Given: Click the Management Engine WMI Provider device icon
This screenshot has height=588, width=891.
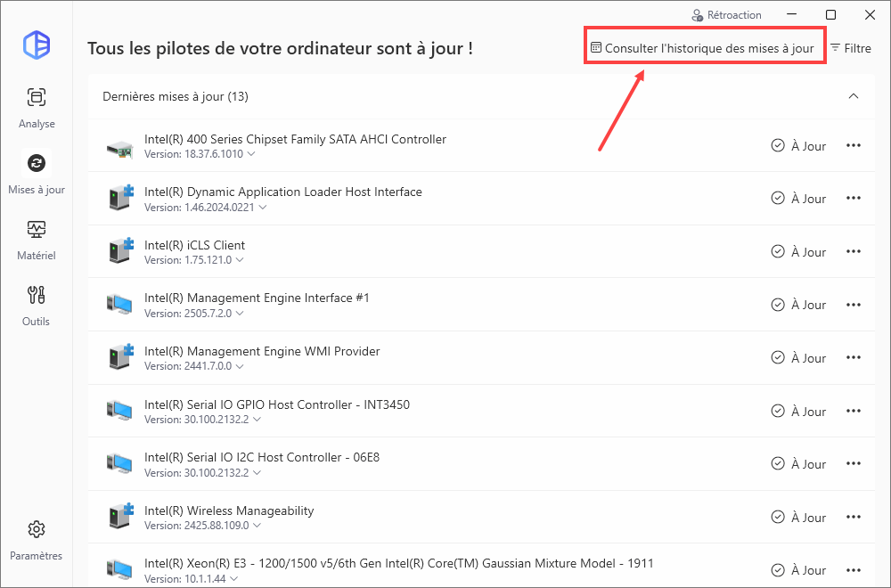Looking at the screenshot, I should pyautogui.click(x=120, y=357).
